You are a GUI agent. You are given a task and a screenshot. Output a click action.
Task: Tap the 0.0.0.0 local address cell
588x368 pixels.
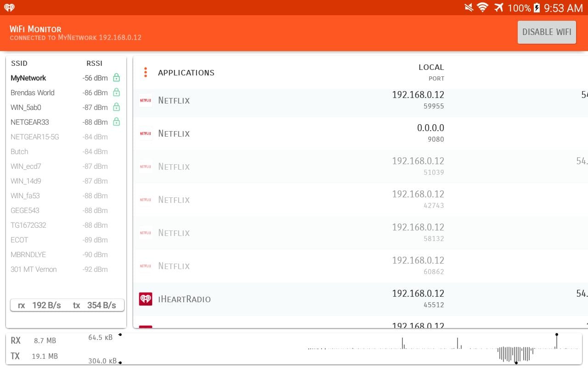coord(430,128)
